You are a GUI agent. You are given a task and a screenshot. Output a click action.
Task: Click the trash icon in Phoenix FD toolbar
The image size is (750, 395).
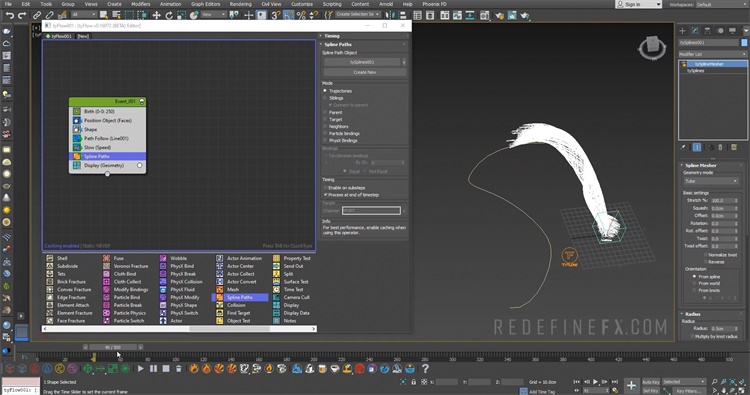click(178, 369)
